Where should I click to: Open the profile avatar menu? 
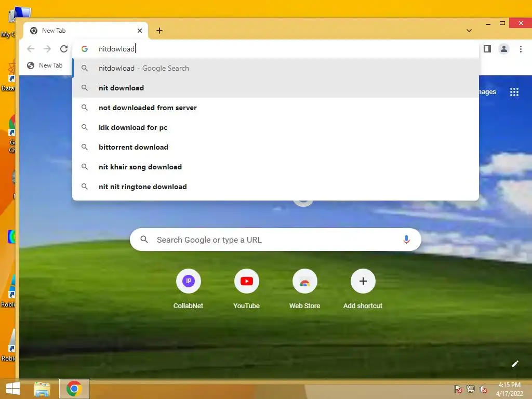[x=504, y=49]
